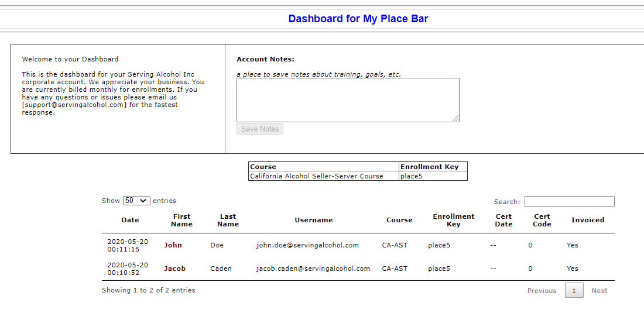Click the date 2020-05-20 00:10:52
Viewport: 644px width, 327px height.
128,269
